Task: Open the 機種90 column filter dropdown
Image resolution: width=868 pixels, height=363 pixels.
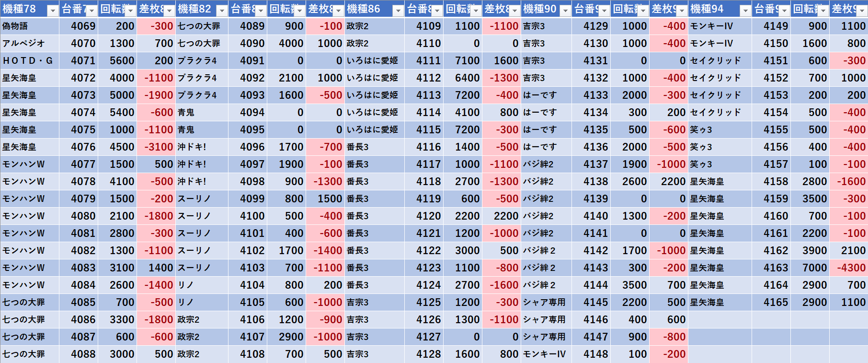Action: tap(565, 10)
